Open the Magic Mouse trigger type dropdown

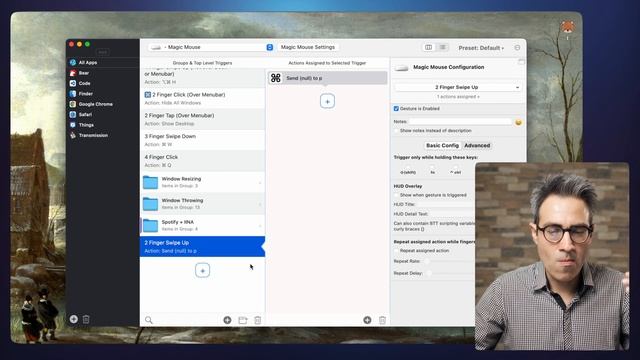211,47
